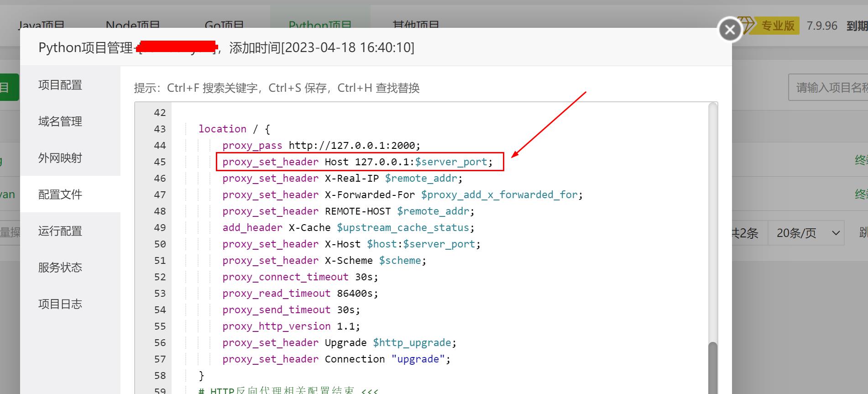This screenshot has width=868, height=394.
Task: Click the X-Forwarded-For header line
Action: [x=403, y=194]
